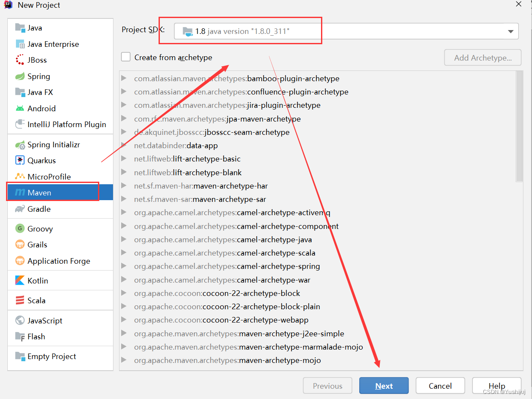The width and height of the screenshot is (532, 399).
Task: Click the Empty Project folder icon
Action: [x=20, y=356]
